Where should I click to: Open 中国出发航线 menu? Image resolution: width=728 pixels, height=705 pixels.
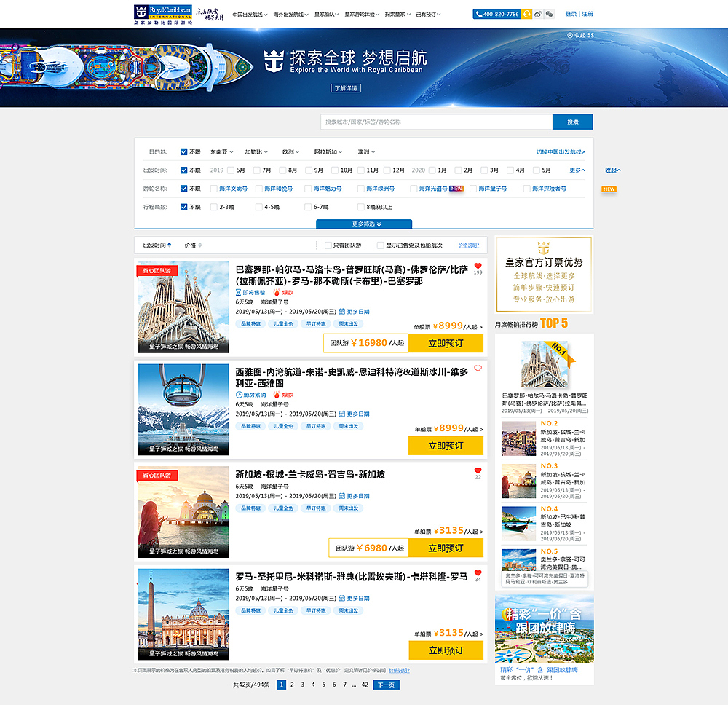tap(250, 15)
